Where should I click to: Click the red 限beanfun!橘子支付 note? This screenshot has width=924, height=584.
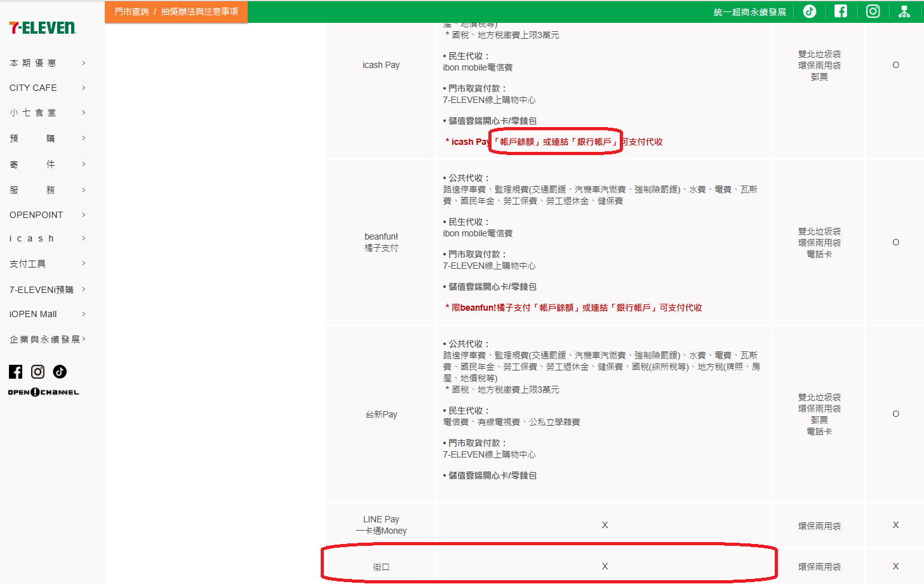[573, 308]
